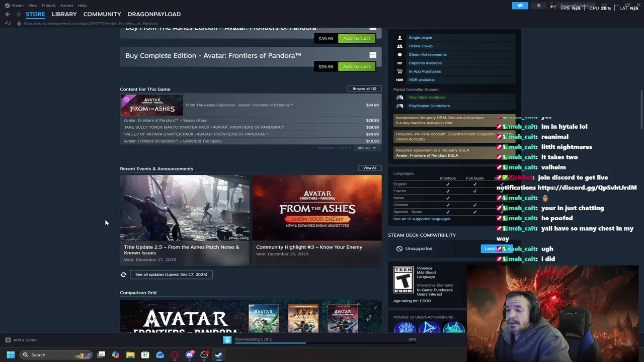Select Jake Sully Toruk Makto Starter Pack row
The image size is (644, 362).
pyautogui.click(x=251, y=127)
